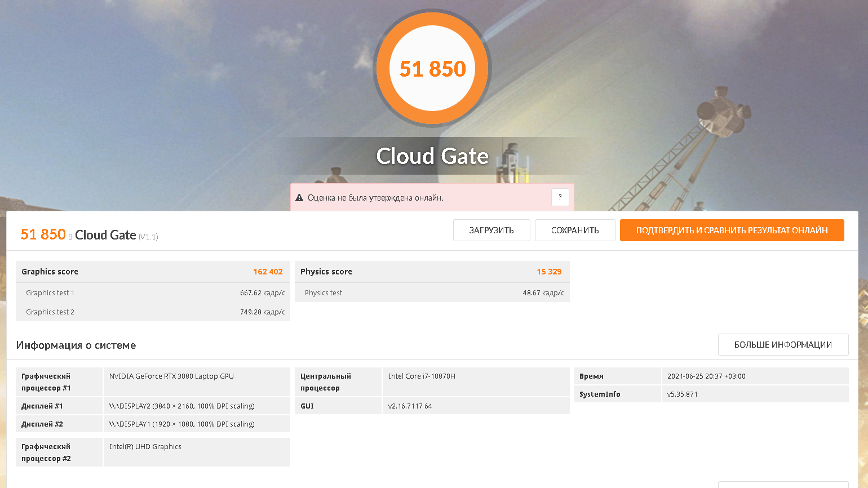Image resolution: width=868 pixels, height=488 pixels.
Task: Click the 749.28 кадр/с value
Action: coord(263,312)
